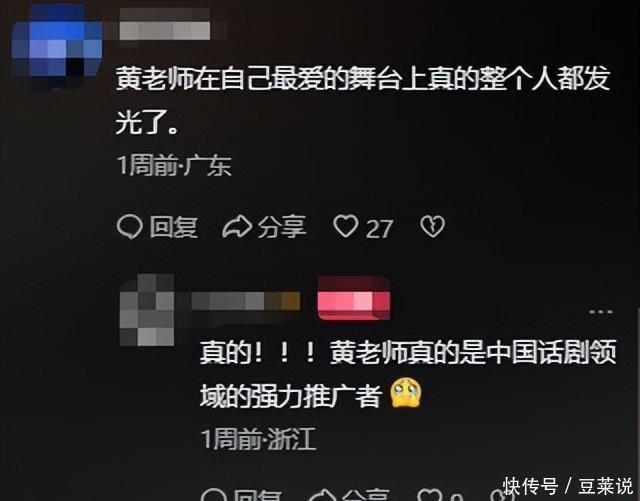This screenshot has width=640, height=501.
Task: Open blue pixelated avatar of first commenter
Action: point(57,45)
